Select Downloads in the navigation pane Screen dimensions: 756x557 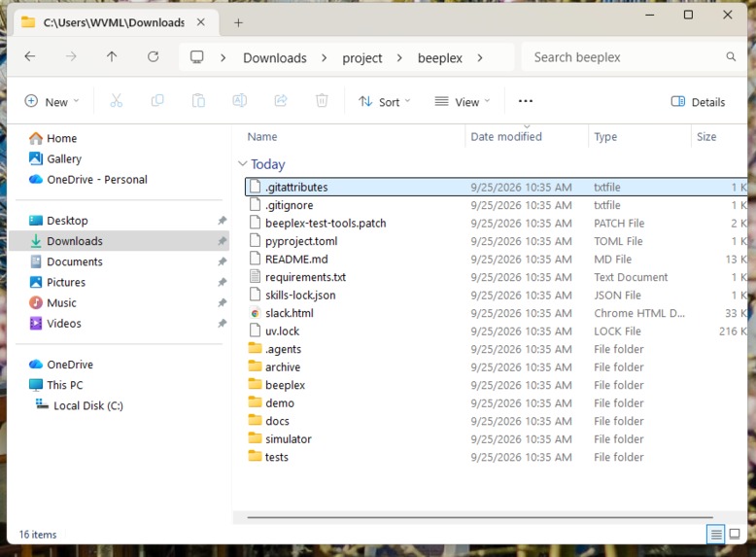119,241
